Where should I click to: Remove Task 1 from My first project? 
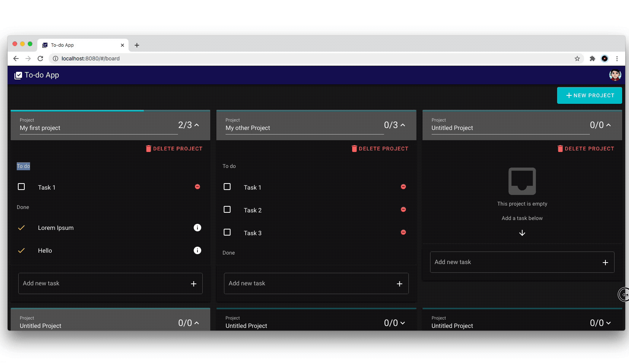click(x=197, y=187)
